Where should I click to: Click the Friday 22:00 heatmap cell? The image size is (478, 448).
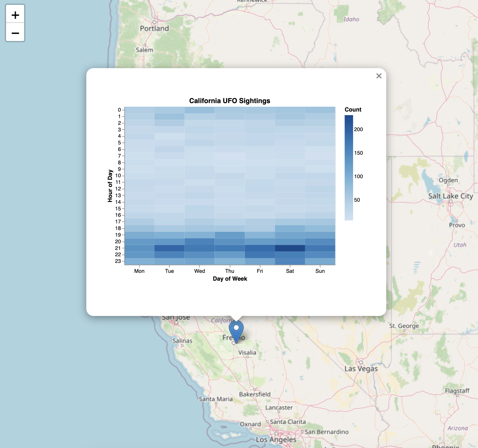[260, 255]
